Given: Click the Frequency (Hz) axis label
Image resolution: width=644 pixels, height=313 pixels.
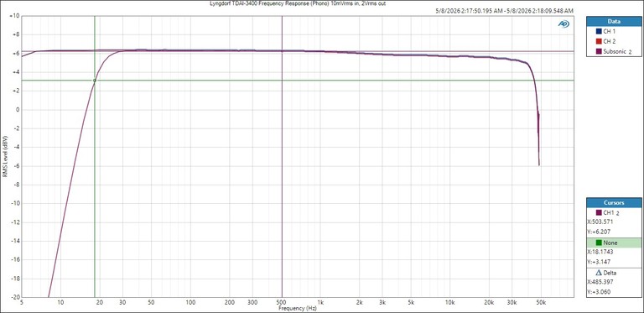Looking at the screenshot, I should tap(298, 308).
